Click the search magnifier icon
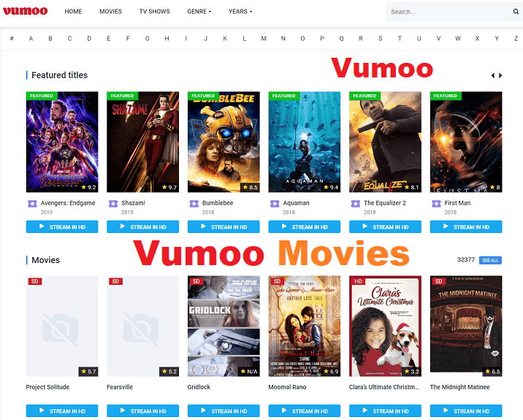Viewport: 523px width, 420px height. pos(516,12)
